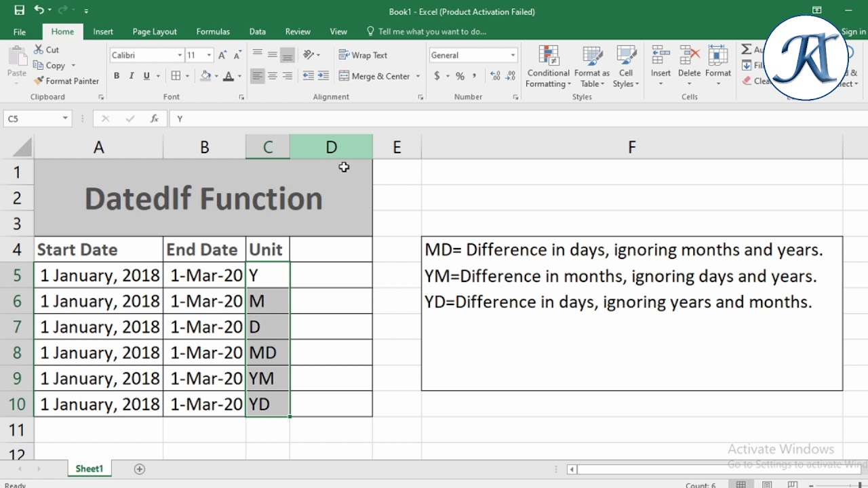Open Clipboard pane launcher
This screenshot has width=868, height=488.
tap(101, 98)
